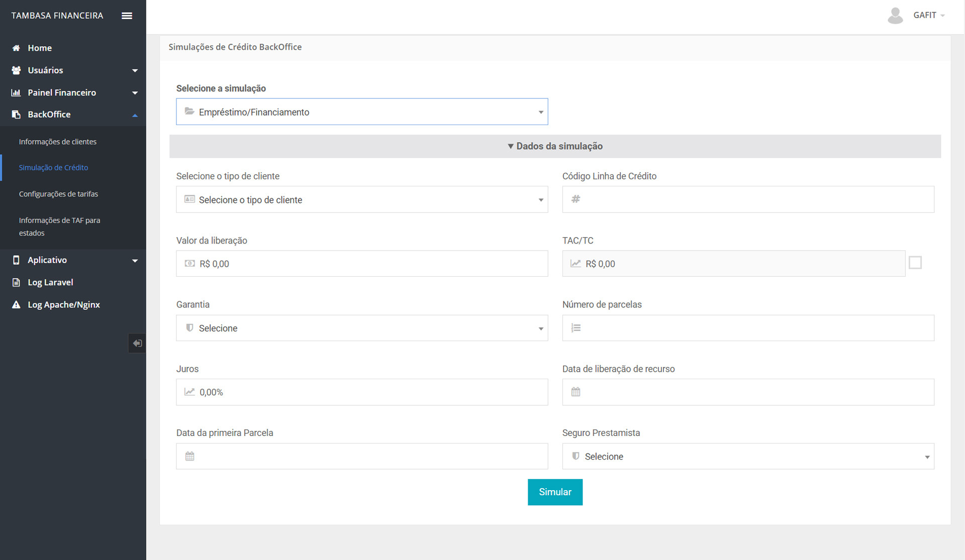This screenshot has height=560, width=965.
Task: Open the Garantia dropdown
Action: (362, 328)
